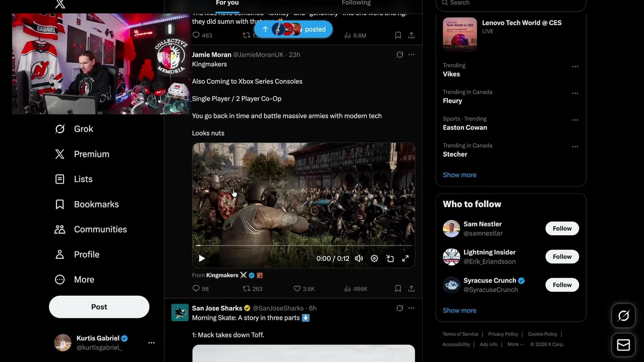Open Communities in the sidebar
644x362 pixels.
click(x=91, y=229)
